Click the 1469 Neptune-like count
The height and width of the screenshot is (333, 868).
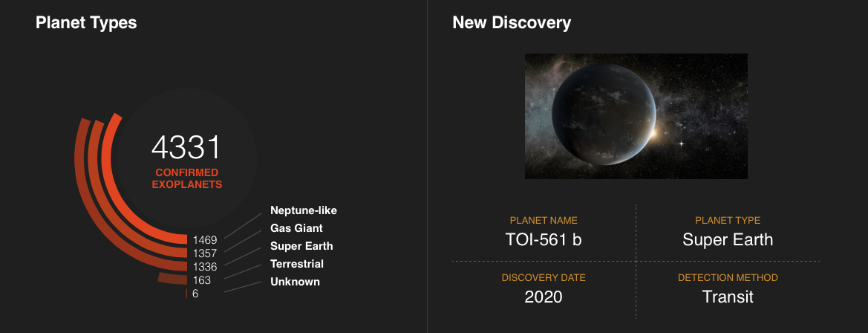point(205,240)
